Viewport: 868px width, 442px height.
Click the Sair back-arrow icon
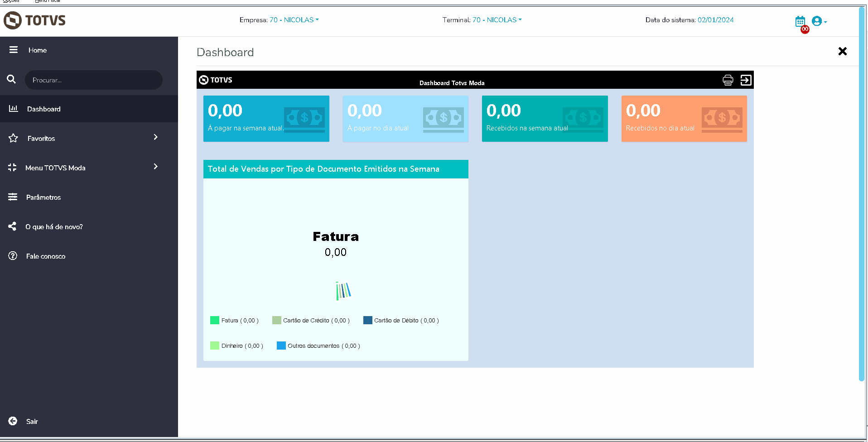point(13,421)
